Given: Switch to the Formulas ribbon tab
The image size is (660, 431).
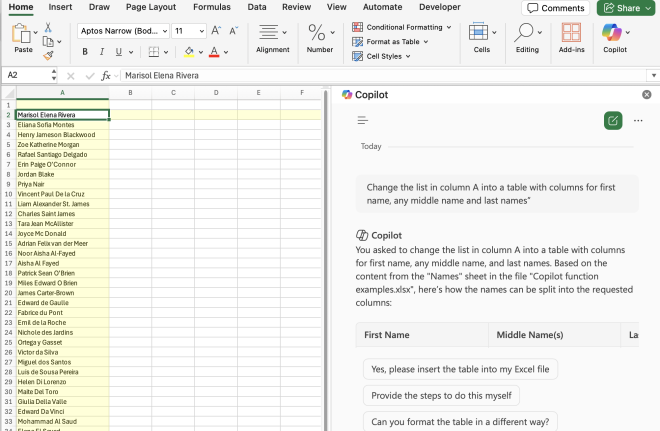Looking at the screenshot, I should (x=211, y=7).
